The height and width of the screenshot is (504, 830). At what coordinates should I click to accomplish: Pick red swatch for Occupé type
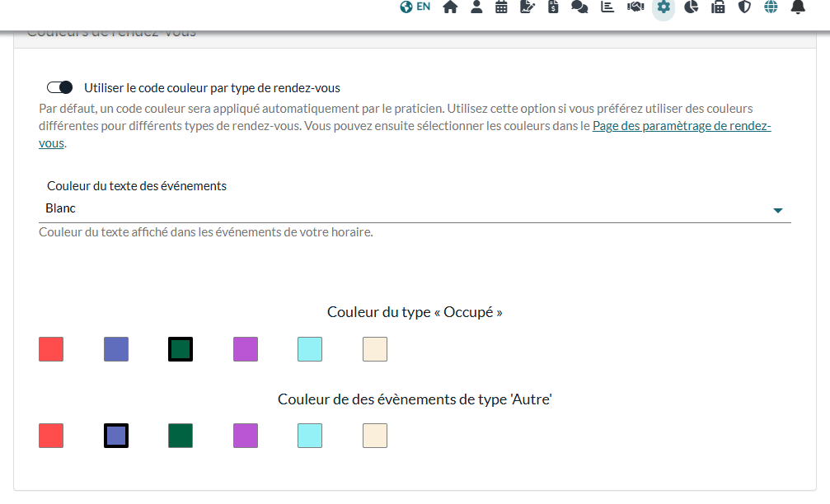pyautogui.click(x=51, y=349)
